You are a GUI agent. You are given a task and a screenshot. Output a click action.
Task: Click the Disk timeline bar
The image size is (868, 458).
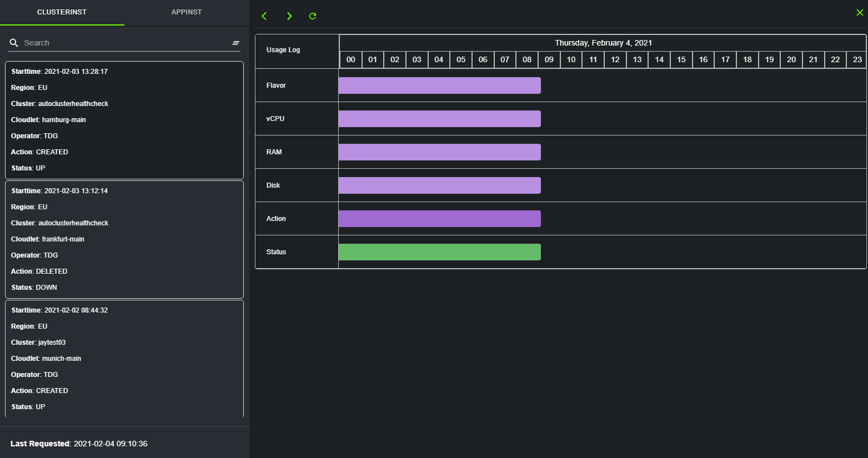point(439,185)
